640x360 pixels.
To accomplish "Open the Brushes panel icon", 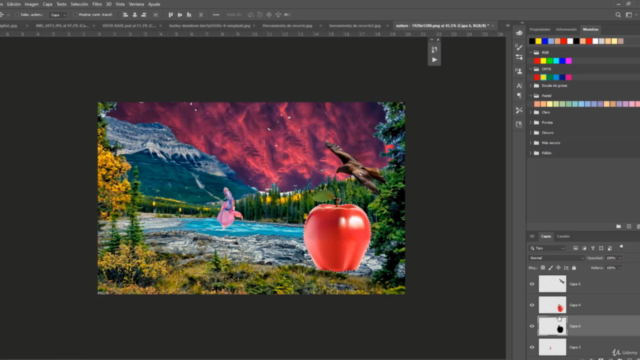I will tap(519, 47).
